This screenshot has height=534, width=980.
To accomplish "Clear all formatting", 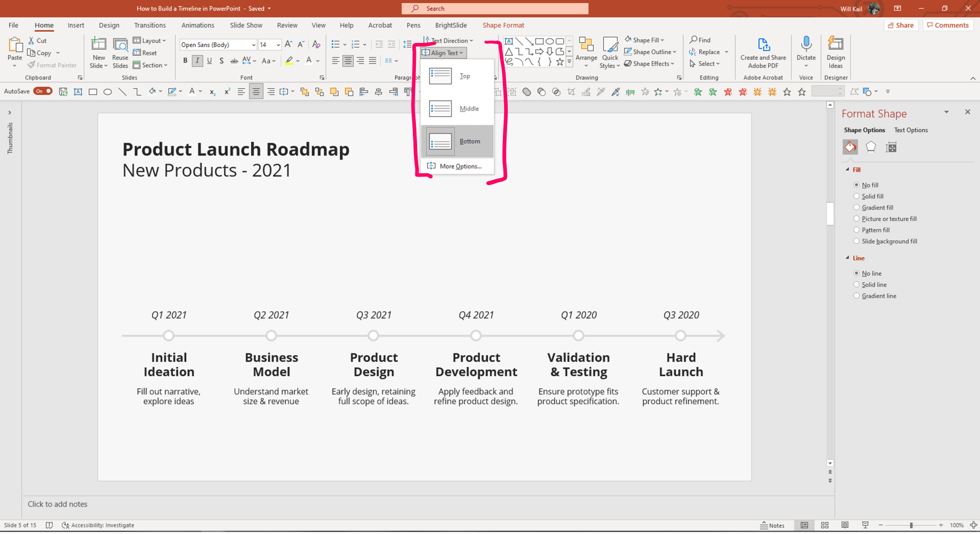I will [316, 44].
